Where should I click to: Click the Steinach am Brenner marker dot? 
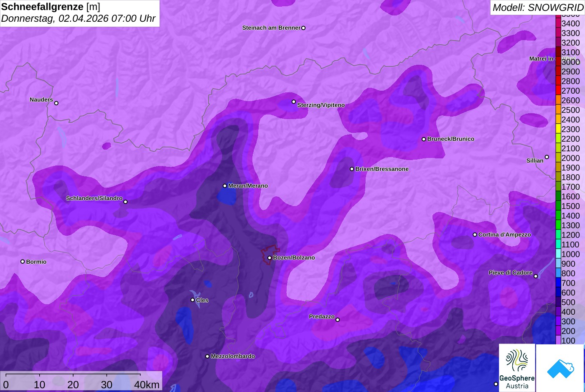(x=303, y=28)
